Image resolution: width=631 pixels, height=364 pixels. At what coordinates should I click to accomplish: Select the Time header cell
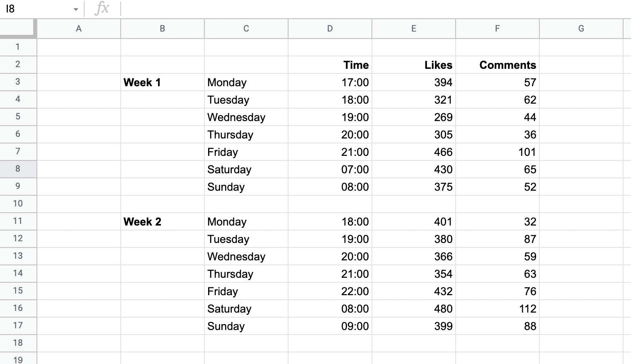point(330,65)
